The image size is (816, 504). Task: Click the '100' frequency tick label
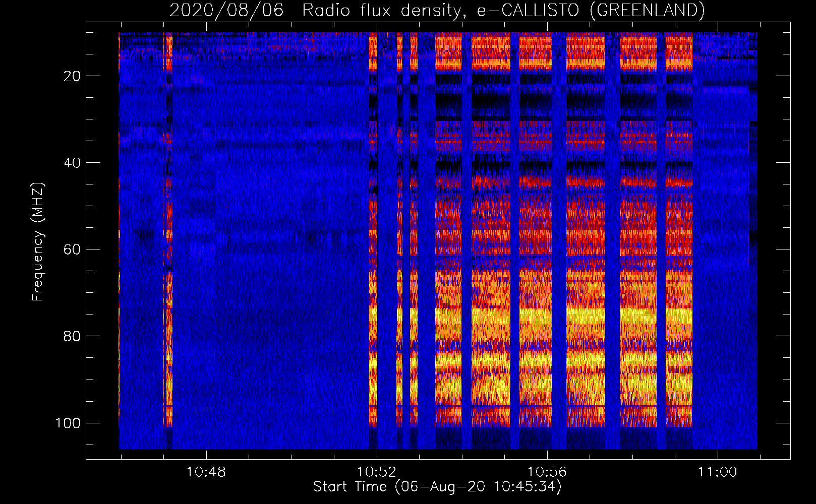68,423
